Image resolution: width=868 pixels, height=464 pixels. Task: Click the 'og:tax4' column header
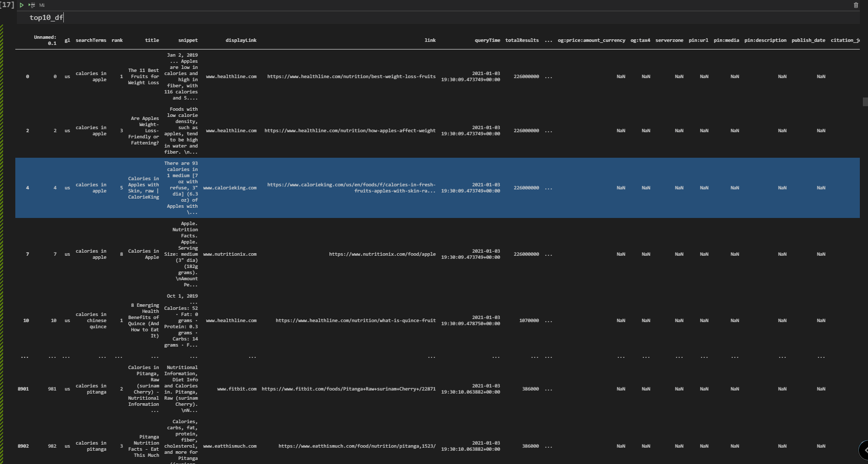[640, 40]
